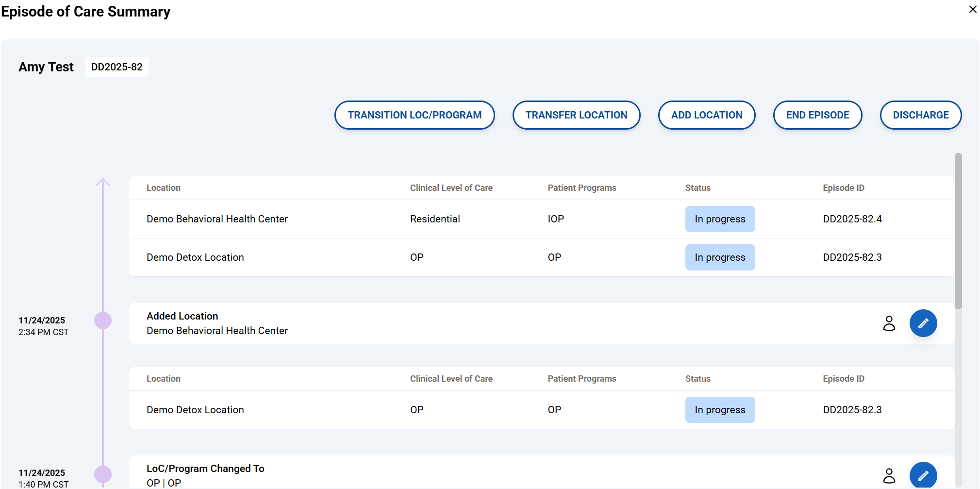Screen dimensions: 980x489
Task: Click the patient ID badge DD2025-82
Action: (x=117, y=67)
